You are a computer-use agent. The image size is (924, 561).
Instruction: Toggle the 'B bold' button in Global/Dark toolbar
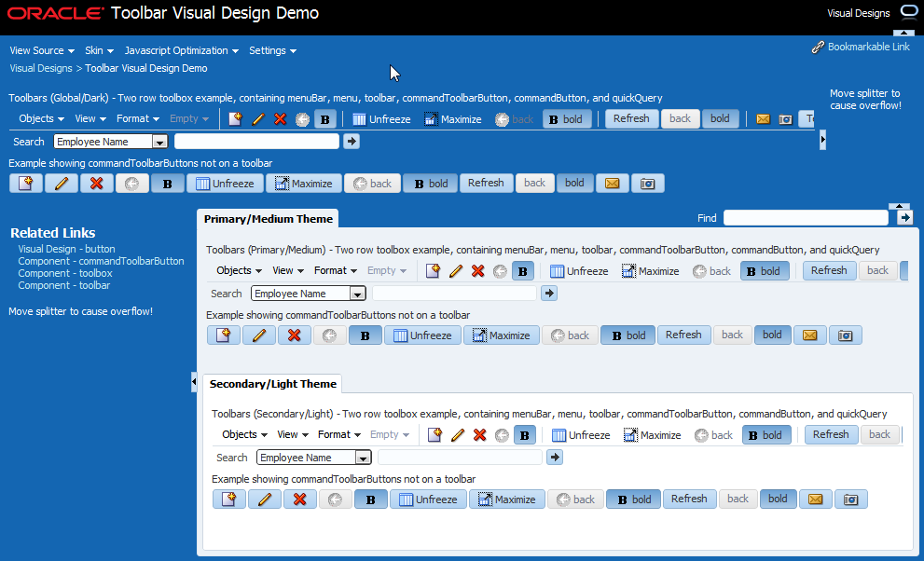(566, 119)
